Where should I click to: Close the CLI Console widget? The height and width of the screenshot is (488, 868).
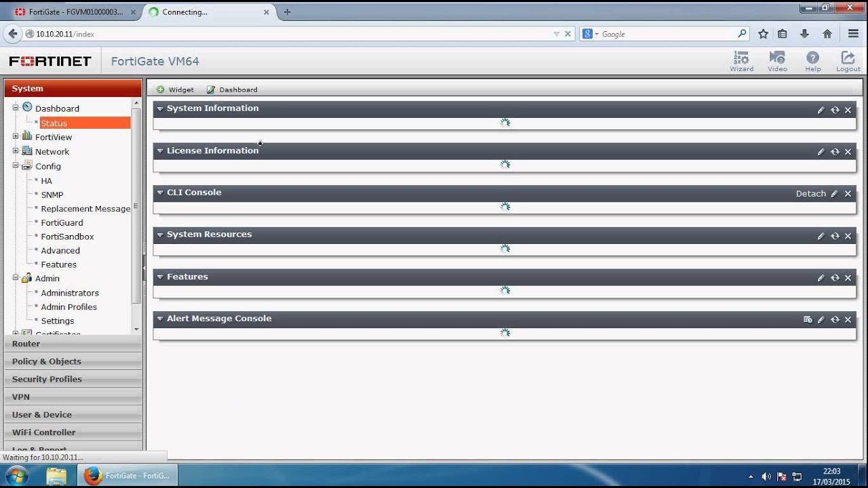point(848,194)
